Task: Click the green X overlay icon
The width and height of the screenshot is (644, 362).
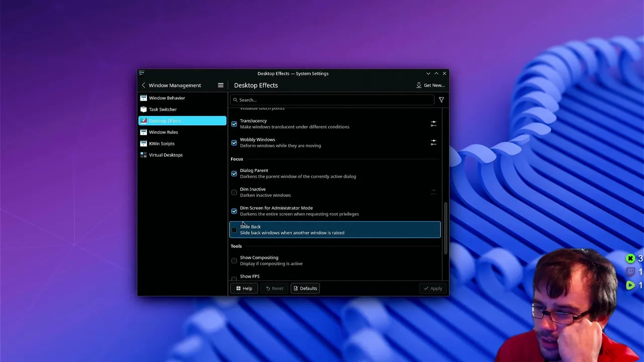Action: pos(630,258)
